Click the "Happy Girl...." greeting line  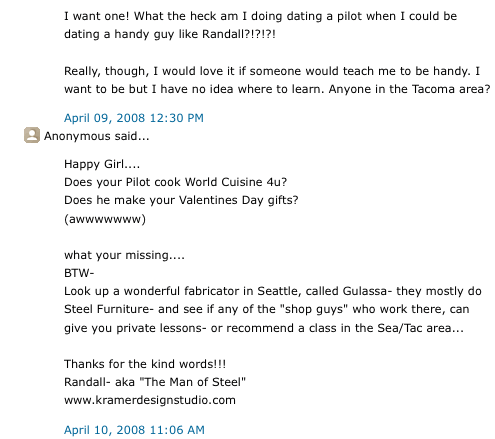point(102,164)
